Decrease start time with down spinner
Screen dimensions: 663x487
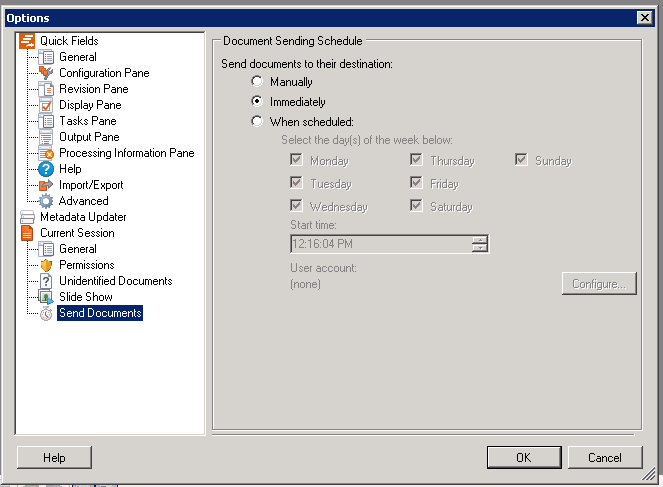tap(479, 248)
